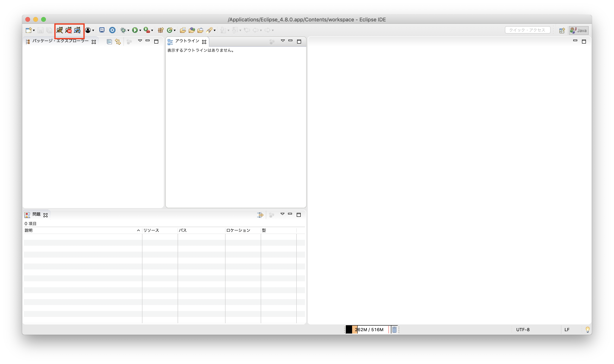Click the Next Annotation icon
The image size is (614, 364).
pos(223,30)
